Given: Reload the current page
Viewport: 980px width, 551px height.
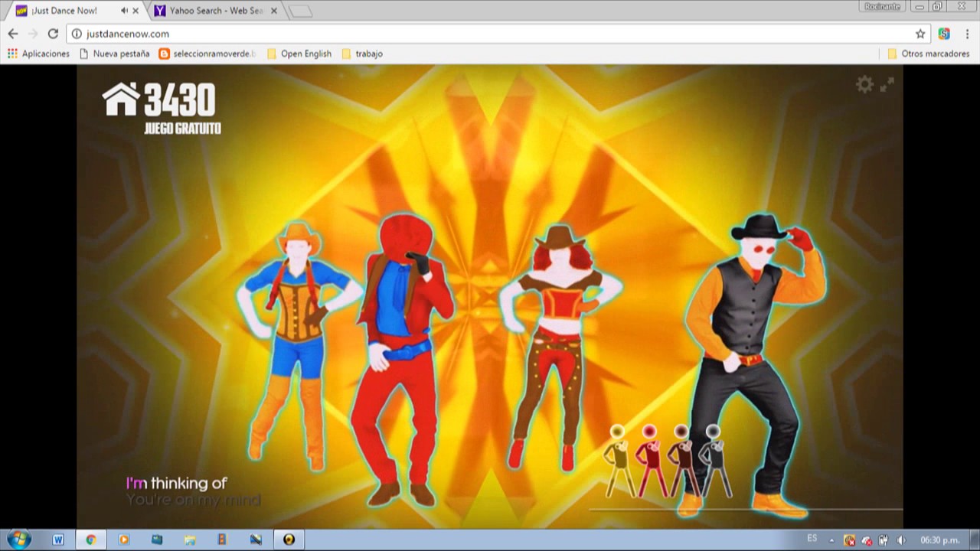Looking at the screenshot, I should point(53,34).
